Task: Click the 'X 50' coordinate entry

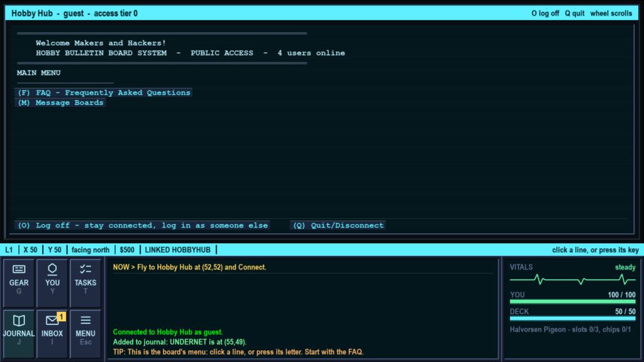Action: tap(30, 250)
